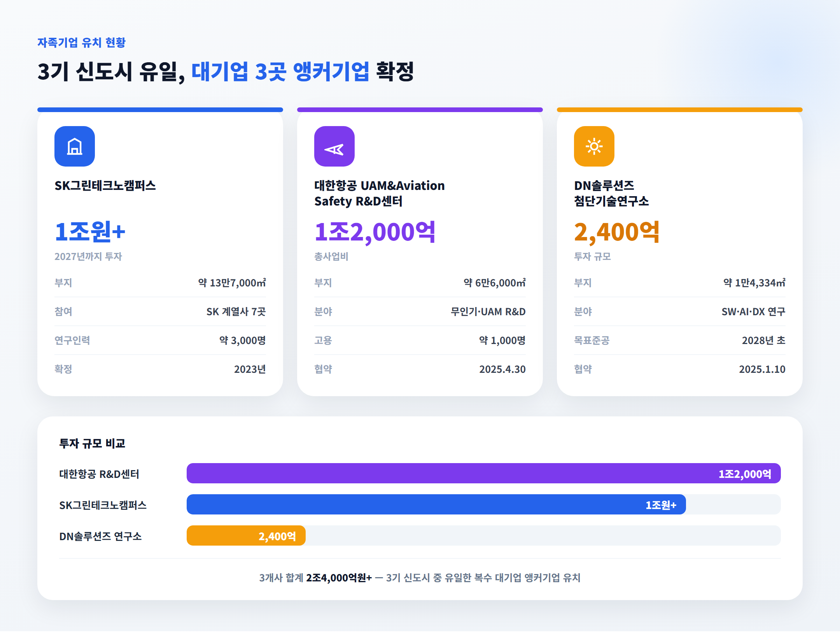Click the title DN솔루션즈 첨단기술연구소

(x=611, y=193)
